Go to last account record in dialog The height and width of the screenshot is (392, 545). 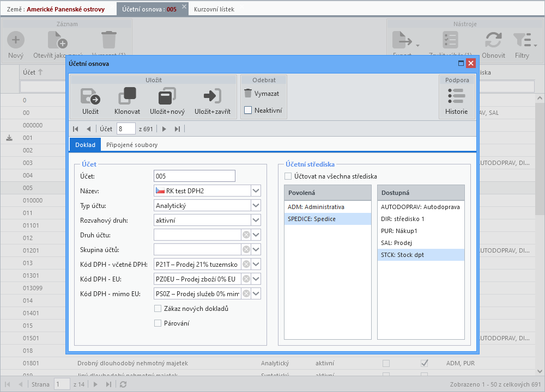[x=177, y=129]
